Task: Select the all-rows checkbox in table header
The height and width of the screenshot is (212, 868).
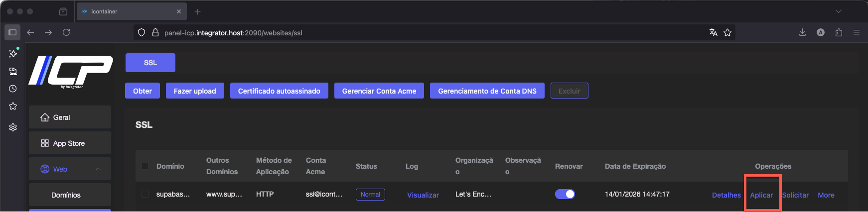Action: [x=145, y=166]
